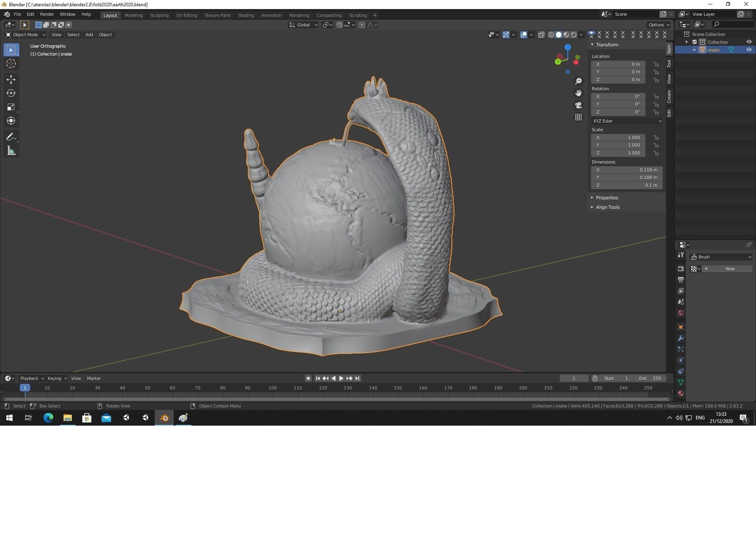Open the Render menu
The width and height of the screenshot is (756, 536).
pyautogui.click(x=47, y=14)
